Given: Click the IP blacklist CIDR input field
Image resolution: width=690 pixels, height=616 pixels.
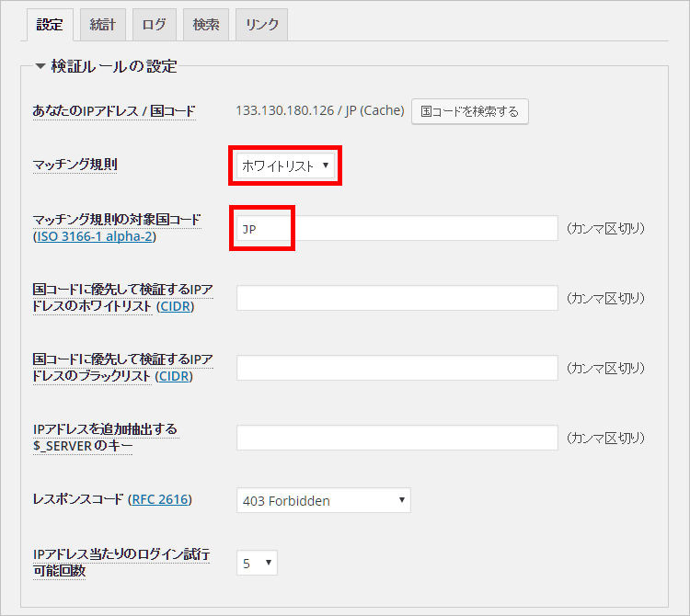Looking at the screenshot, I should pyautogui.click(x=397, y=368).
